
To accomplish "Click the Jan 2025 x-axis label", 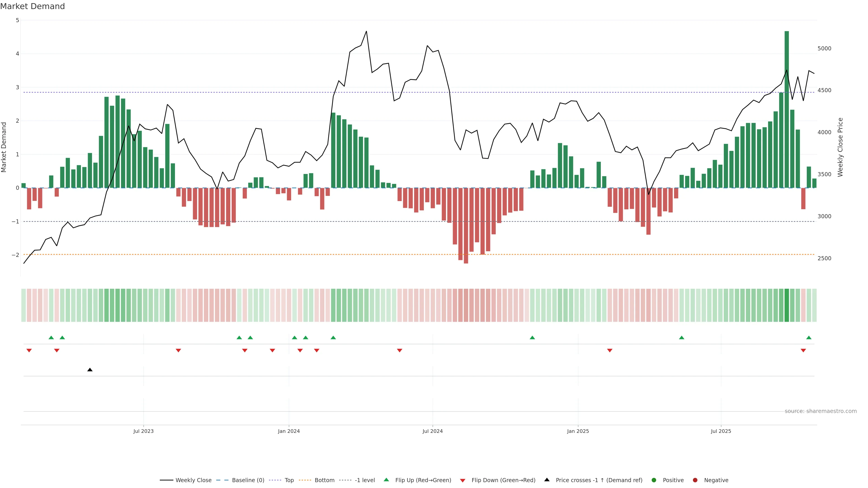I will pyautogui.click(x=578, y=431).
